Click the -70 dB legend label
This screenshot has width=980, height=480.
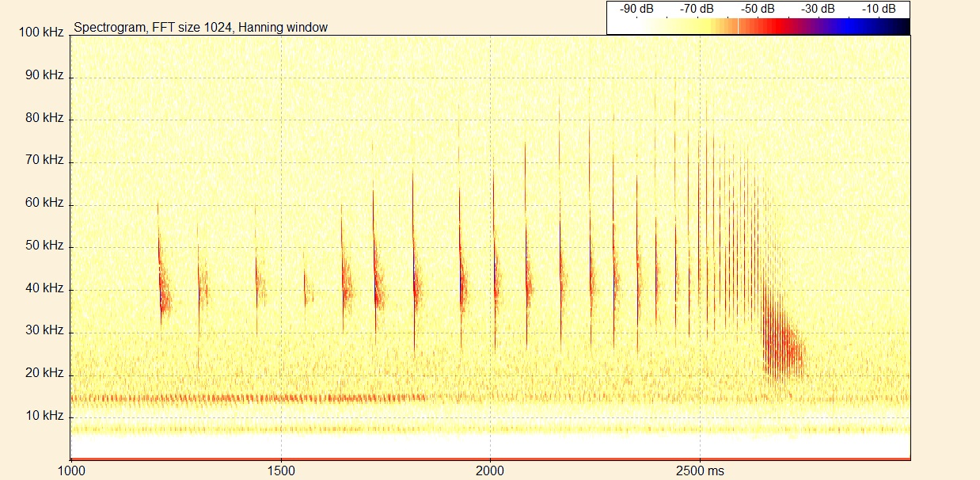(697, 9)
